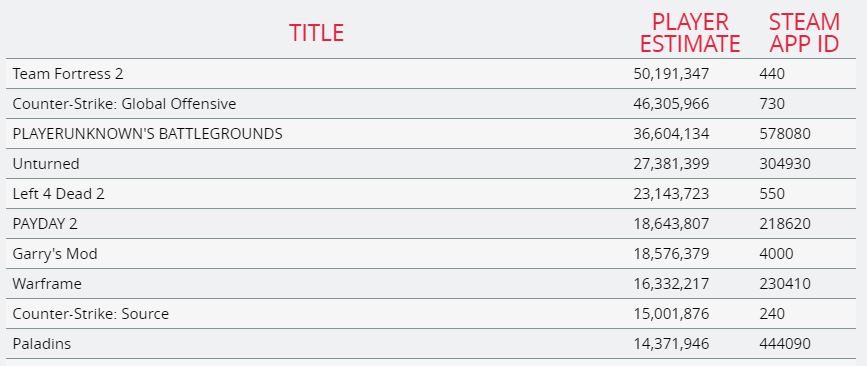The image size is (867, 366).
Task: Click Steam app ID 218620
Action: tap(785, 223)
